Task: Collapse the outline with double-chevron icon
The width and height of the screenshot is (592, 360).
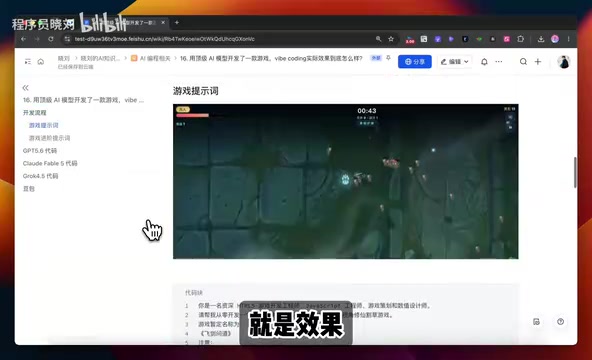Action: point(25,88)
